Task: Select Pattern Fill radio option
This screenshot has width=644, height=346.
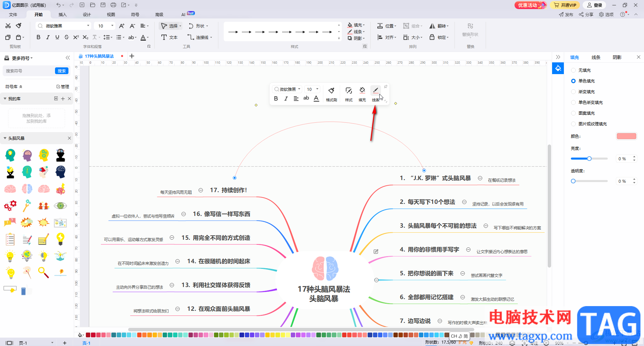Action: pos(573,113)
